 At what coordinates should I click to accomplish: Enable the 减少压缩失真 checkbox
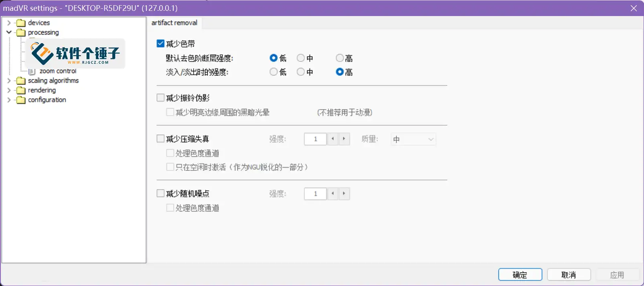(160, 138)
